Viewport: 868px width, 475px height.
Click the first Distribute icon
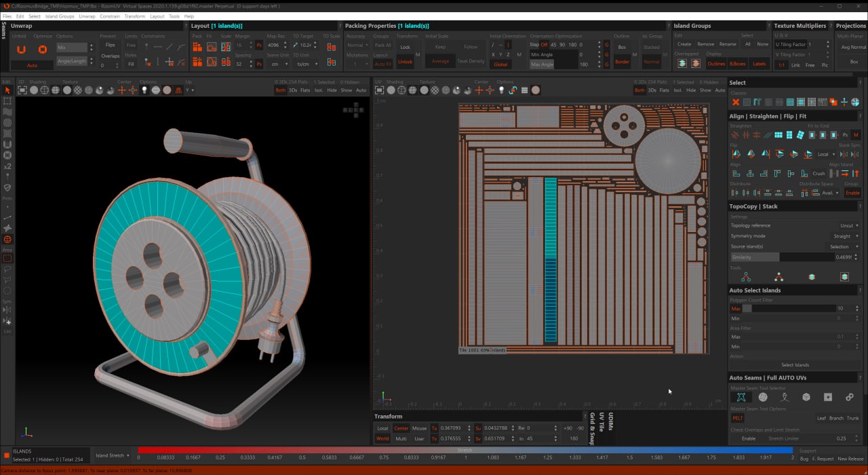(736, 193)
